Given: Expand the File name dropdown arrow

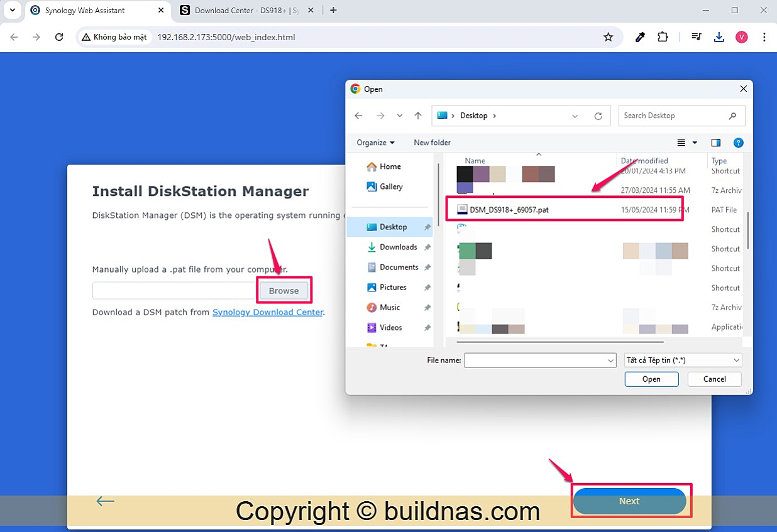Looking at the screenshot, I should (x=610, y=361).
